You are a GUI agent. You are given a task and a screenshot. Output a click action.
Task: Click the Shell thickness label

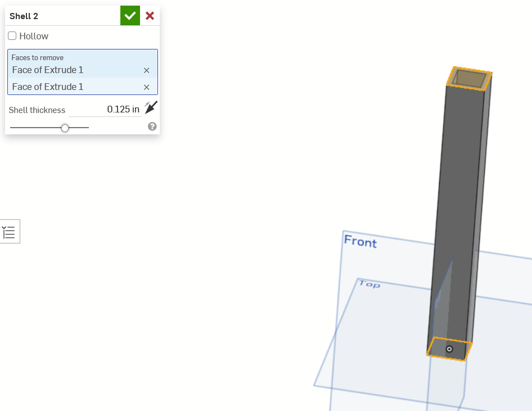(x=37, y=110)
